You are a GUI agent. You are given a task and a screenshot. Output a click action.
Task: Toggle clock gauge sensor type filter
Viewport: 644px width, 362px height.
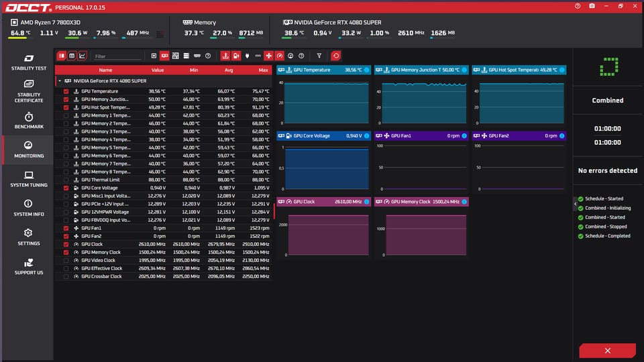pyautogui.click(x=279, y=56)
